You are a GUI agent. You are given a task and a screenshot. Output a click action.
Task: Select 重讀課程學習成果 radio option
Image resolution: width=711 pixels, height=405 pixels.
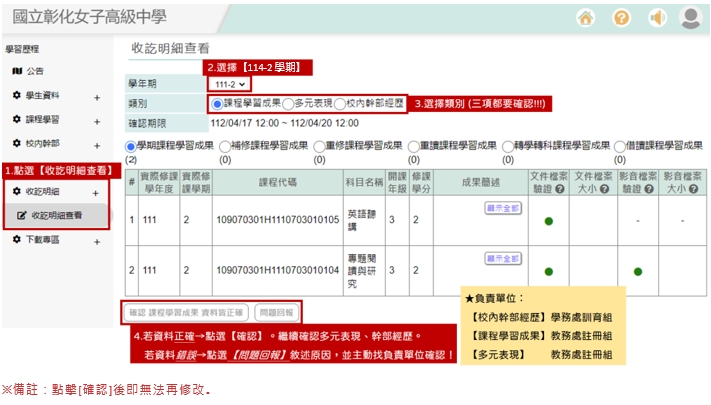click(x=414, y=146)
